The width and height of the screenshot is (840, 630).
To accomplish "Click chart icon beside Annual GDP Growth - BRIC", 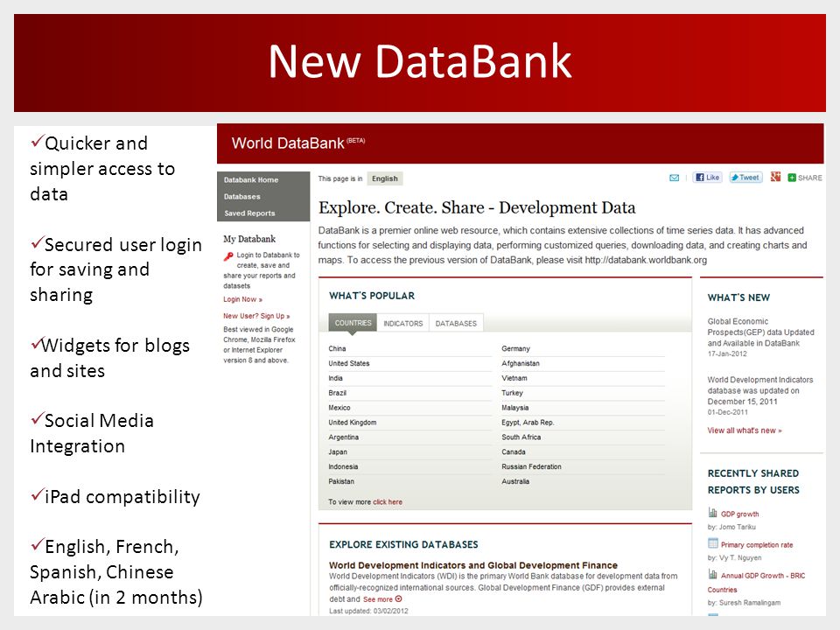I will 712,574.
